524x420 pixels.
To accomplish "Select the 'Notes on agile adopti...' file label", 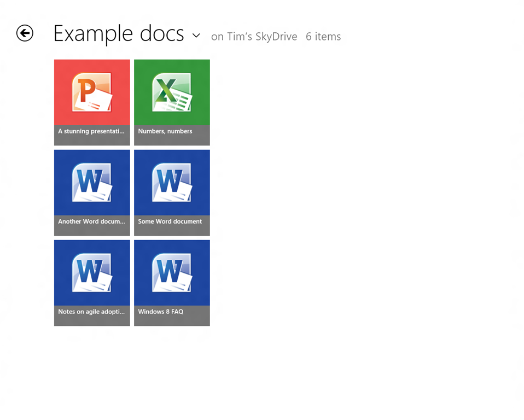I will 91,312.
